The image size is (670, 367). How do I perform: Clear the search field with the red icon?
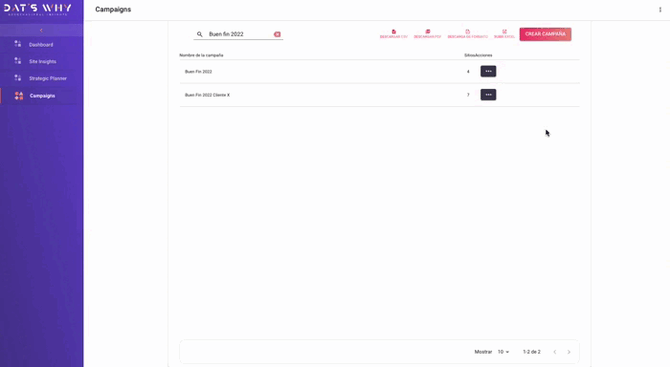click(x=277, y=34)
